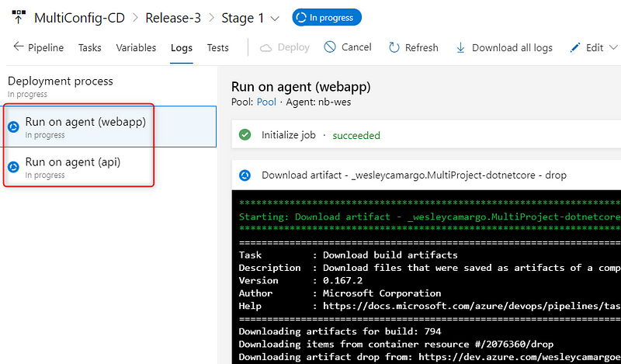Click the Download artifact task status icon
This screenshot has width=621, height=364.
245,175
